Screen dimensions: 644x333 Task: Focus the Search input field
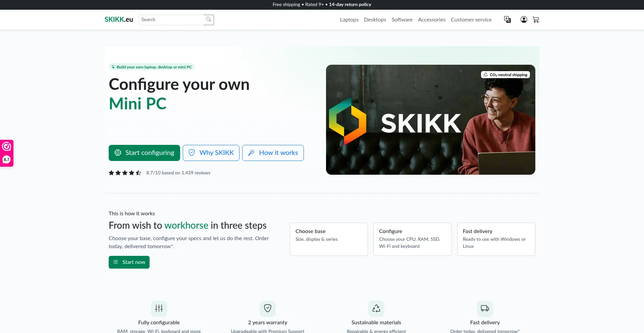pyautogui.click(x=171, y=20)
